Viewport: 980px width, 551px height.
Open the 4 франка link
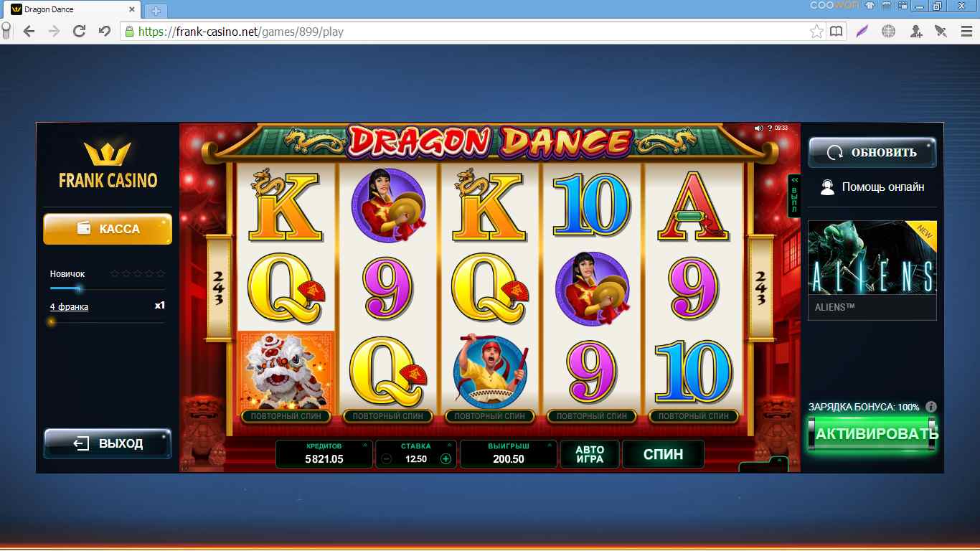tap(69, 307)
